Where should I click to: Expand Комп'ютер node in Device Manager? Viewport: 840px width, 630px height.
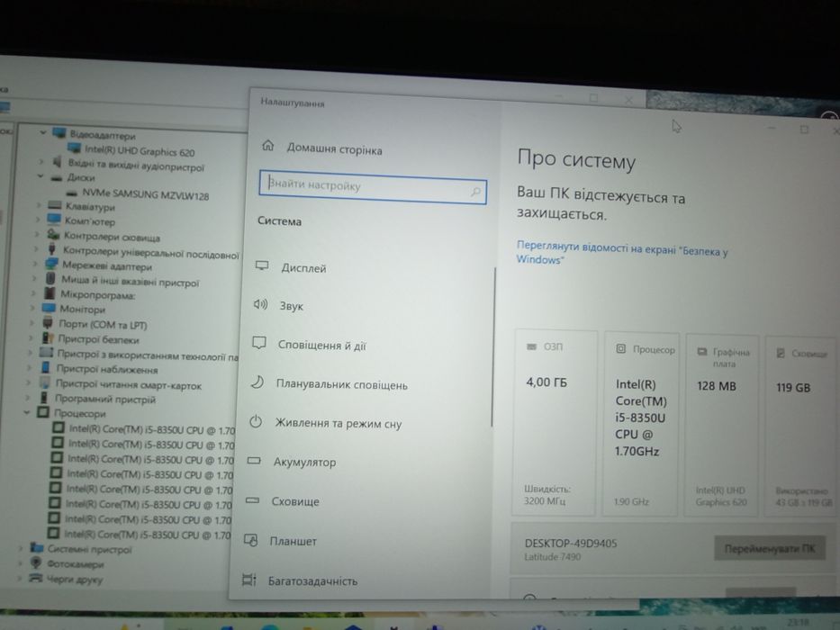[38, 219]
